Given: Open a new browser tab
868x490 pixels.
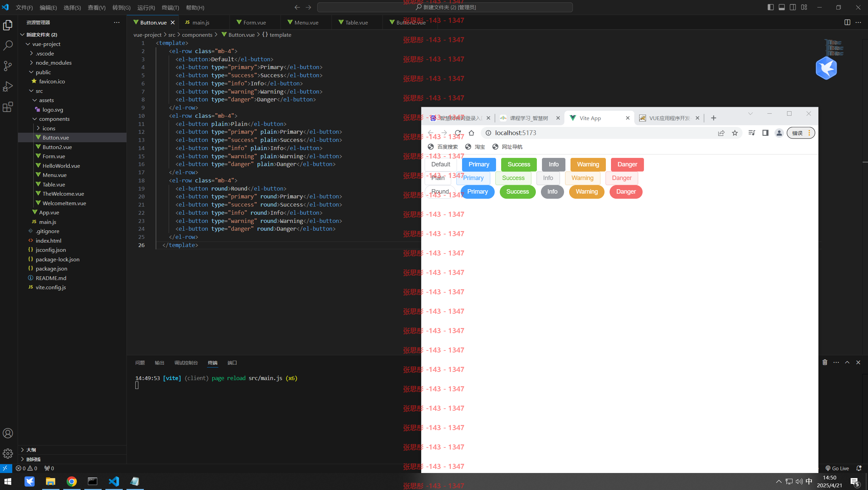Looking at the screenshot, I should (x=713, y=118).
